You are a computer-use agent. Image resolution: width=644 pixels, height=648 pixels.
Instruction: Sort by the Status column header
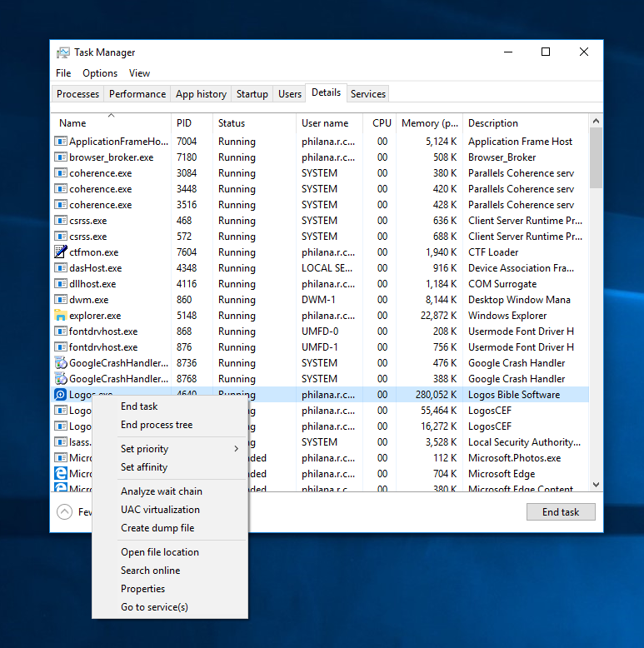coord(254,122)
